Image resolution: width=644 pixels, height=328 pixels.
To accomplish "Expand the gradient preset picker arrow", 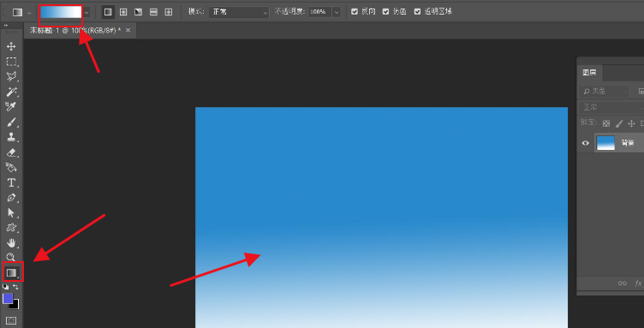I will click(86, 12).
